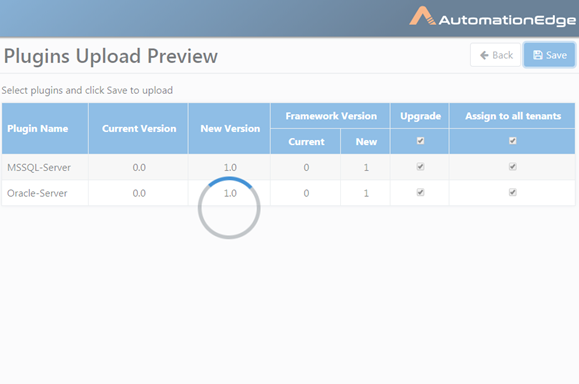This screenshot has height=384, width=579.
Task: Click the Current Version column header
Action: click(x=138, y=128)
